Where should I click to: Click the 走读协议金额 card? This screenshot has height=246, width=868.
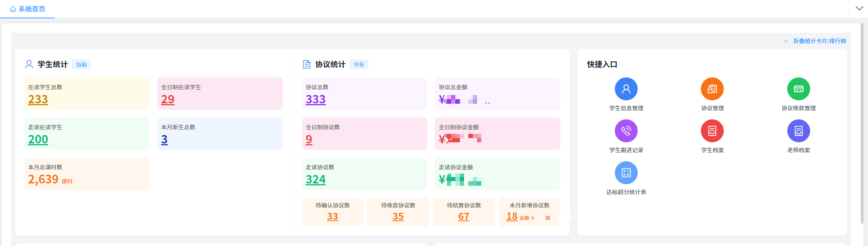pos(497,174)
